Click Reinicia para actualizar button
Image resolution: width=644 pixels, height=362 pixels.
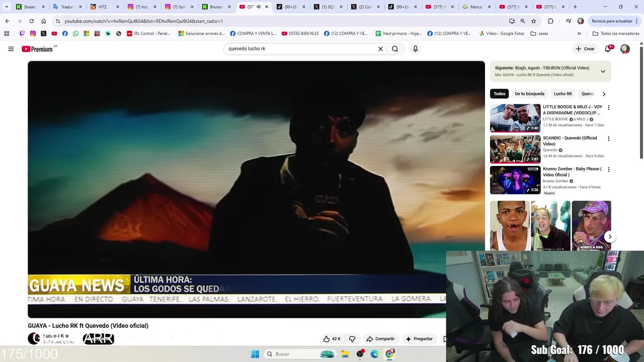612,21
